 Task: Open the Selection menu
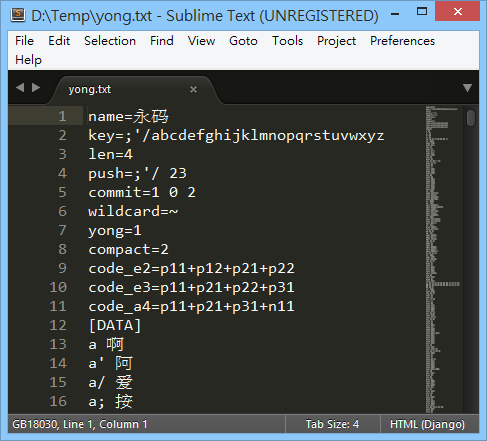point(110,41)
